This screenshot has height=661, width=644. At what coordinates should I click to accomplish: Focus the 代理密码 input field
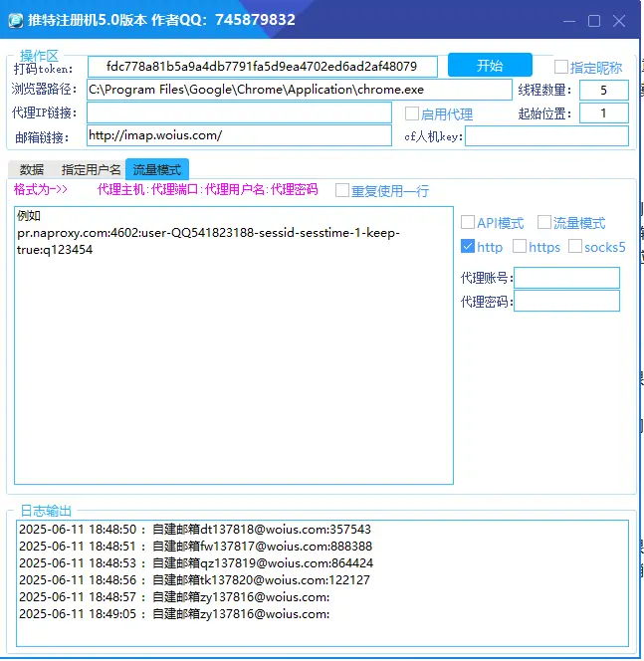click(566, 301)
